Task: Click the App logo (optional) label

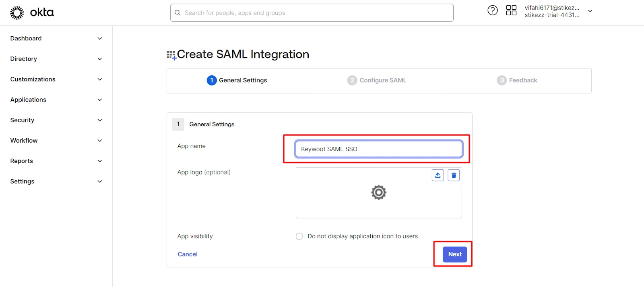Action: pyautogui.click(x=204, y=172)
